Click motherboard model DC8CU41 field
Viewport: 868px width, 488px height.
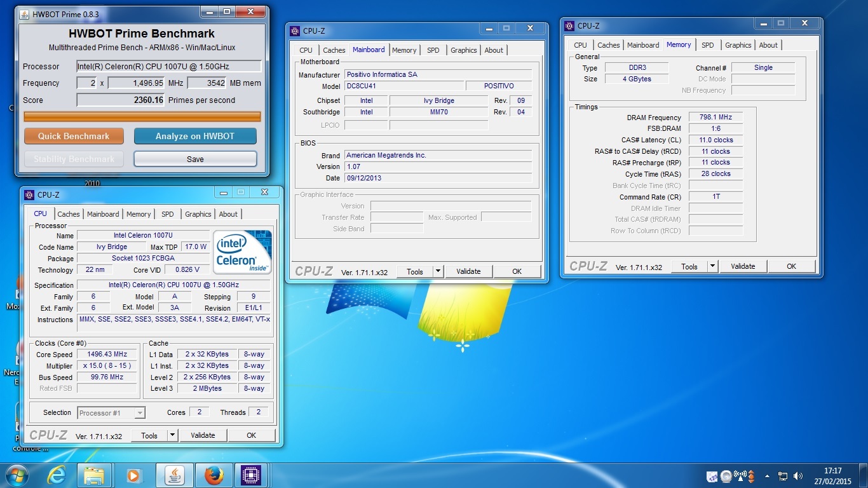[404, 86]
